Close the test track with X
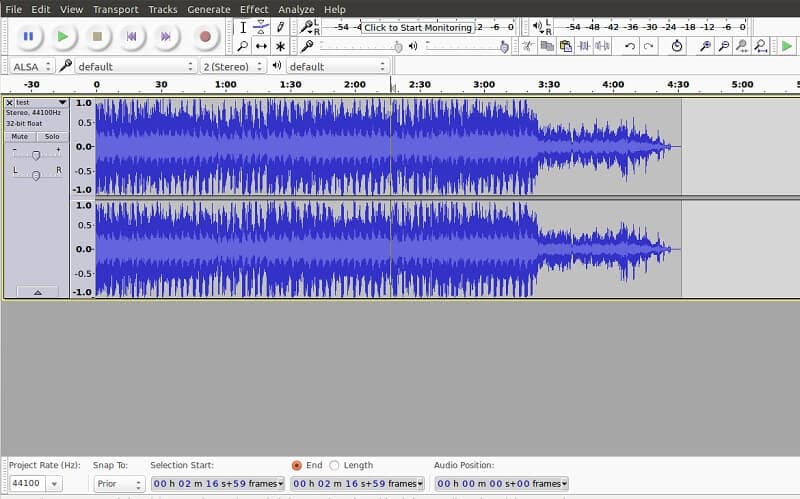Image resolution: width=800 pixels, height=499 pixels. tap(9, 103)
